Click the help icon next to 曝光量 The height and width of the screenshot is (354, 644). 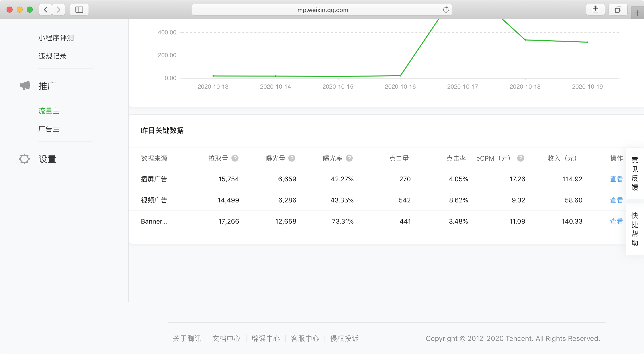tap(292, 158)
